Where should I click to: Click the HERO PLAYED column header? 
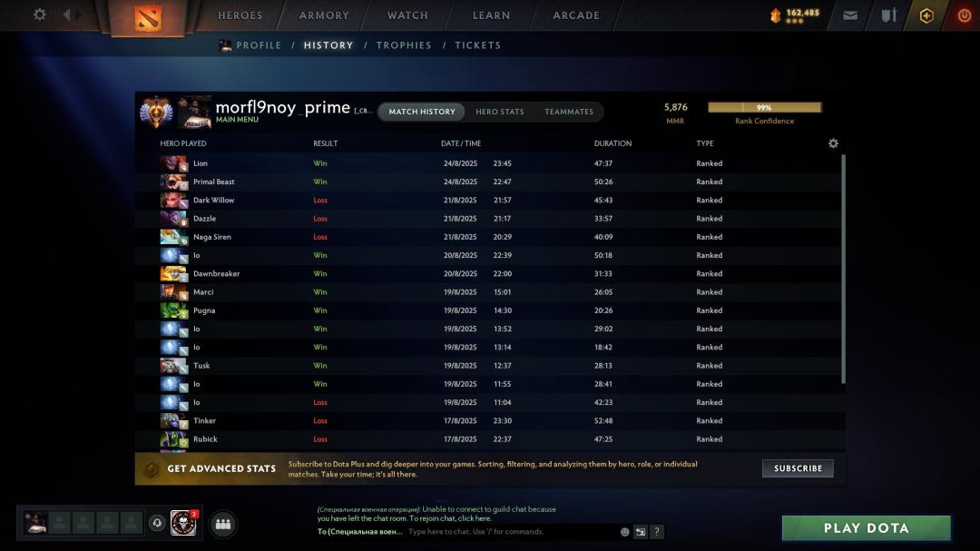click(183, 143)
